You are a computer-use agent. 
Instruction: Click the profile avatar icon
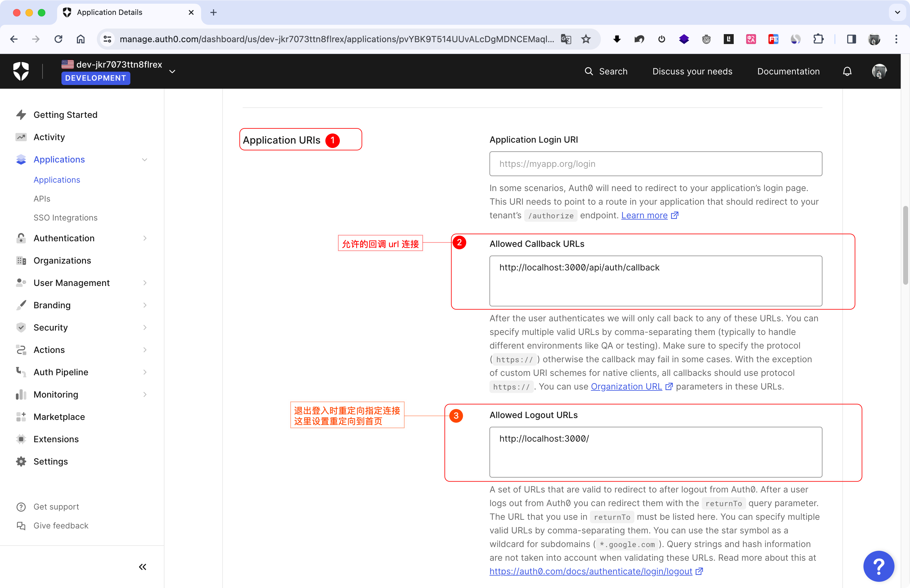[x=879, y=71]
